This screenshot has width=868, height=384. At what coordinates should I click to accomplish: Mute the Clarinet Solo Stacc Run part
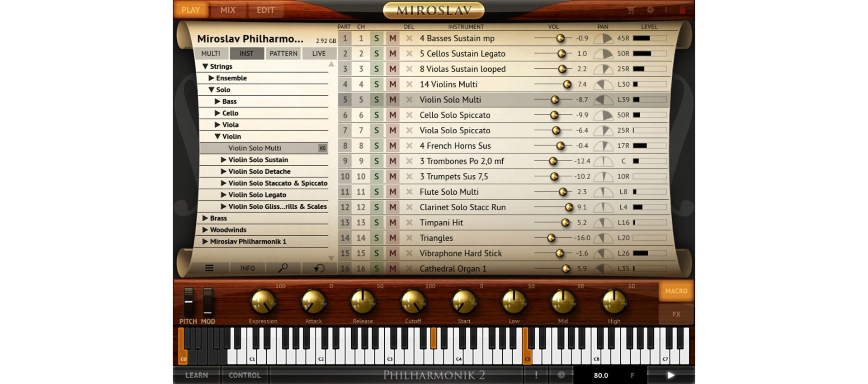pos(392,207)
